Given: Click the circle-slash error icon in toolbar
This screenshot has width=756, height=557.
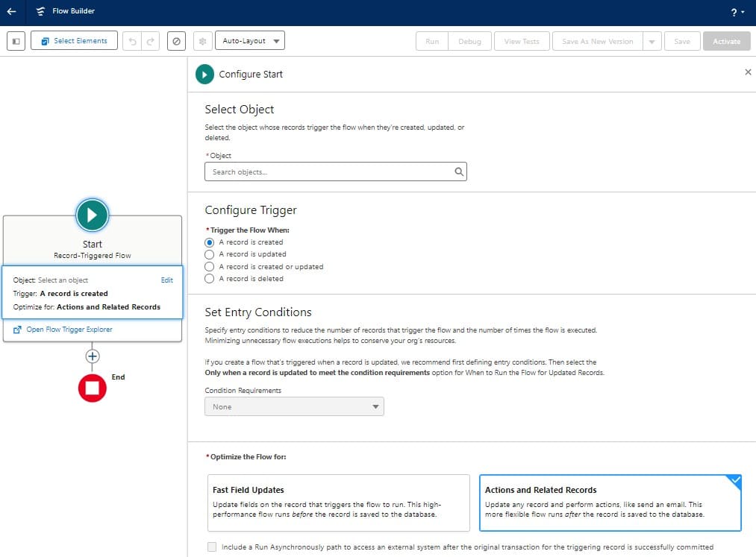Looking at the screenshot, I should [176, 42].
